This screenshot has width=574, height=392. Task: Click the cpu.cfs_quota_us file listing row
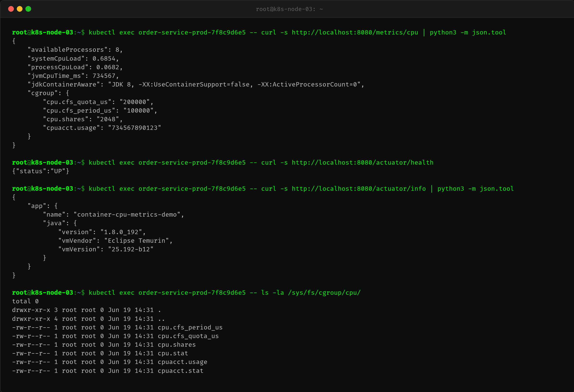(x=115, y=336)
